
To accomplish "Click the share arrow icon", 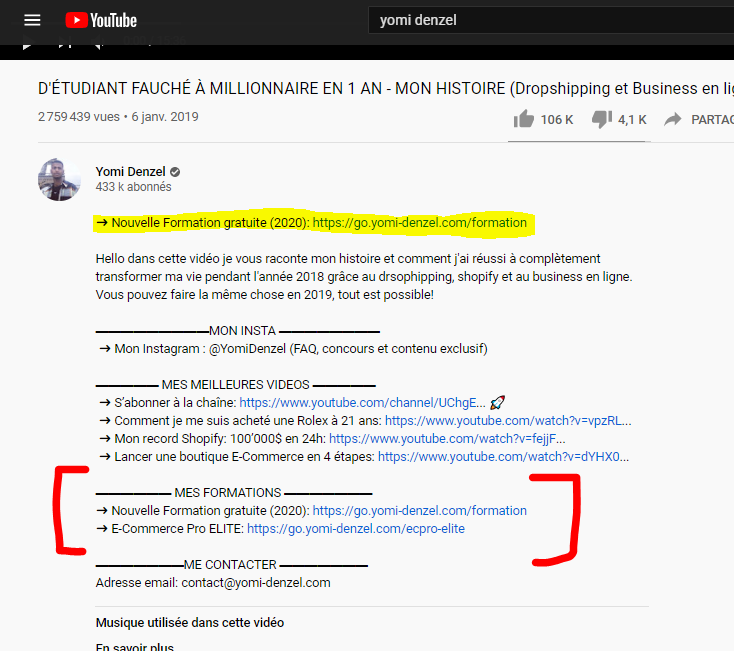I will click(673, 119).
